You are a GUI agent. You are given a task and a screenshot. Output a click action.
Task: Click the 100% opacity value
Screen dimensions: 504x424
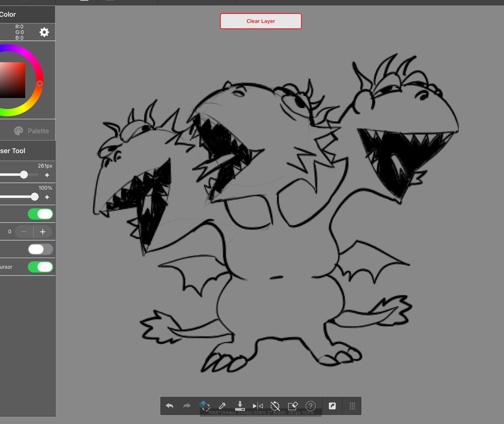(45, 188)
